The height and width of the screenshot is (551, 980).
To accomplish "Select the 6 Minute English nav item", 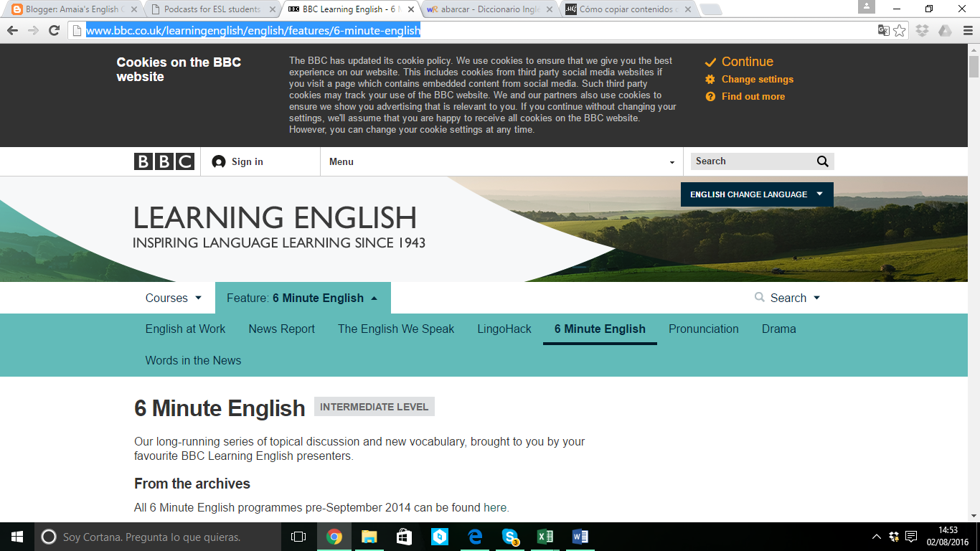I will tap(600, 329).
